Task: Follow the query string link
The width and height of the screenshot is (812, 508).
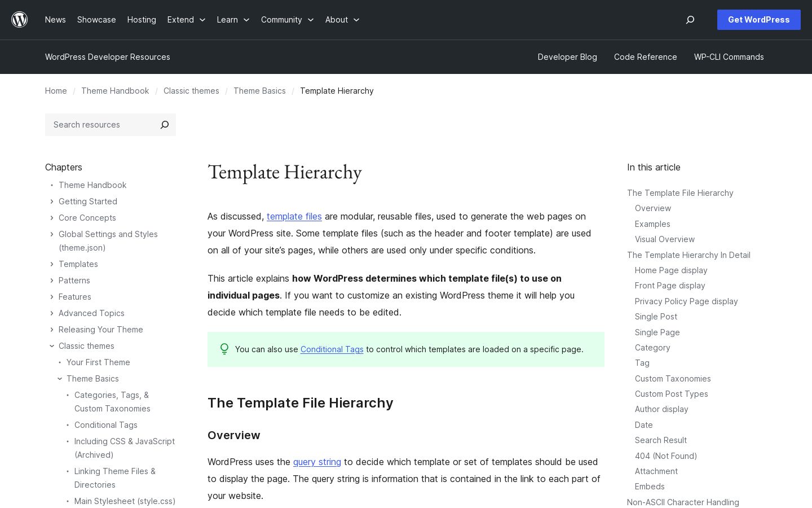Action: (x=317, y=462)
